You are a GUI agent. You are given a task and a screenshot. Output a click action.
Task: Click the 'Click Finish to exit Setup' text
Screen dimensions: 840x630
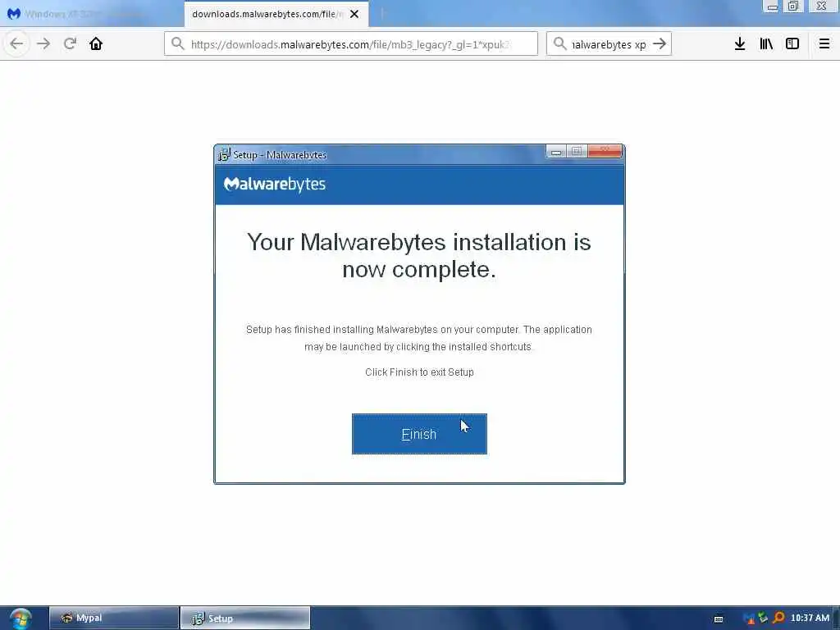(419, 372)
